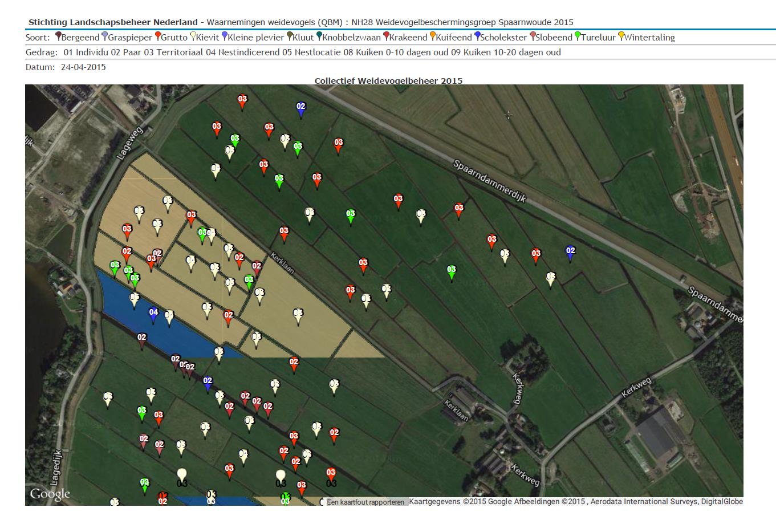The height and width of the screenshot is (532, 776).
Task: Click the Stichting Landschapsbeheer Nederland heading
Action: coord(113,22)
